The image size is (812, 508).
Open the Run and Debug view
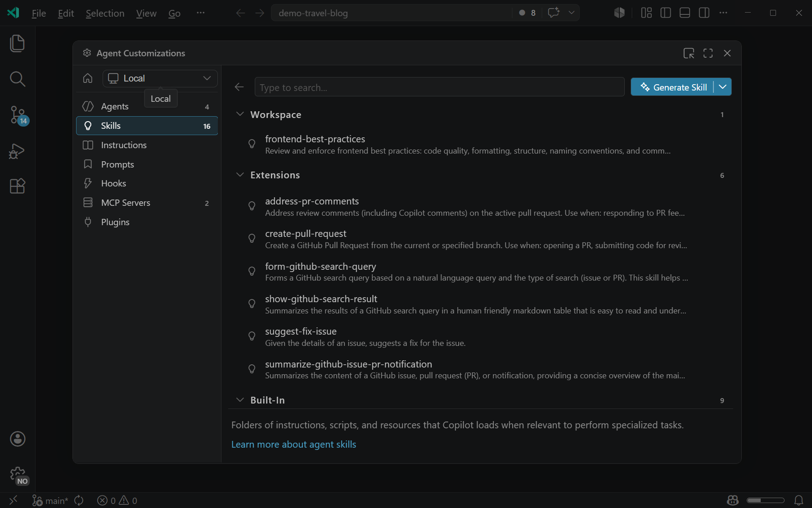[17, 151]
